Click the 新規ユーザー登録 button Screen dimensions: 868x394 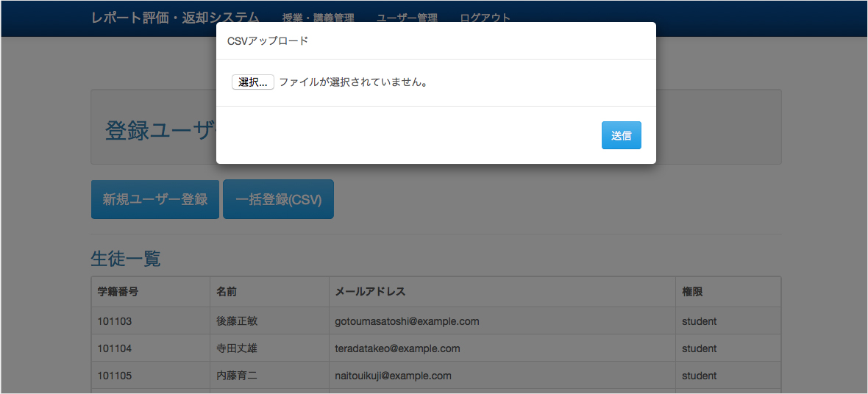pyautogui.click(x=155, y=199)
